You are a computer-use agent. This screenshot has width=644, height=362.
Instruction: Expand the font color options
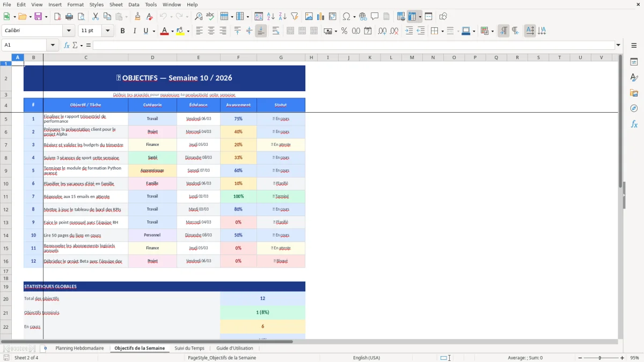(x=172, y=31)
